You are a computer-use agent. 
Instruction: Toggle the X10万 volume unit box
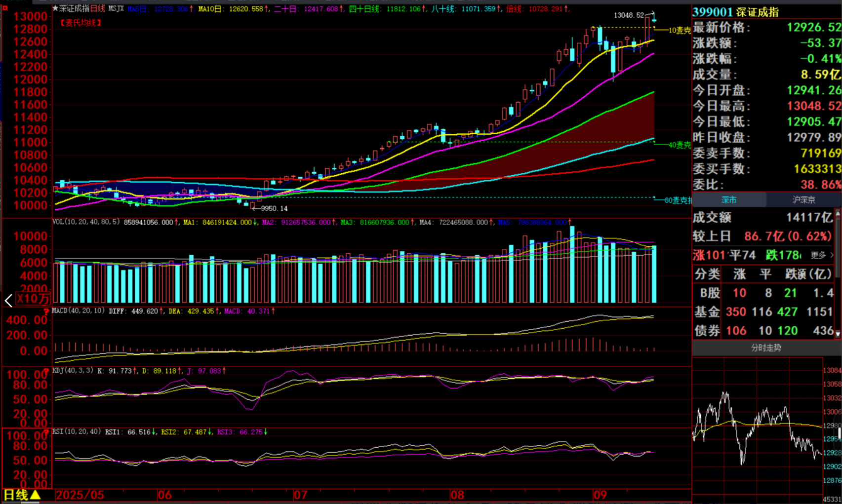click(x=33, y=299)
